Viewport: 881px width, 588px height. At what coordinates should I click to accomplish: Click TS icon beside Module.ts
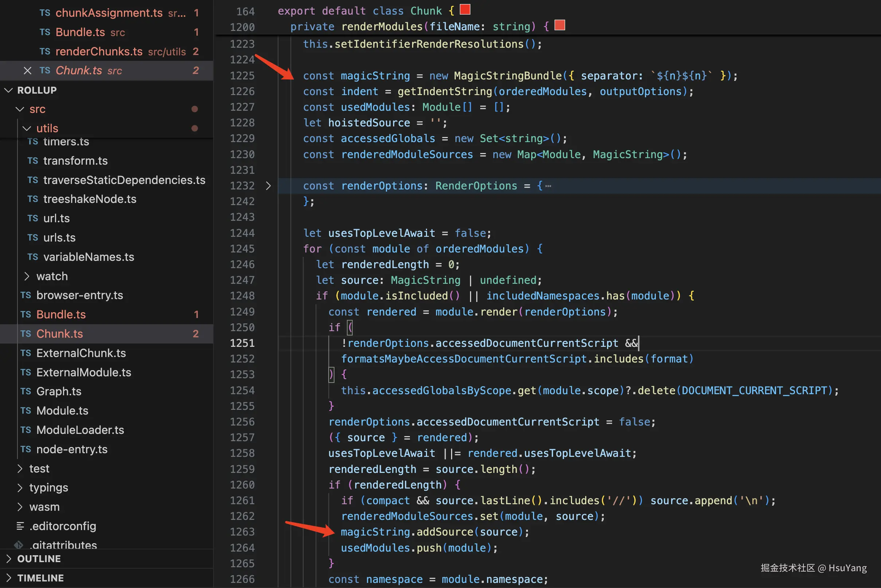pyautogui.click(x=26, y=411)
